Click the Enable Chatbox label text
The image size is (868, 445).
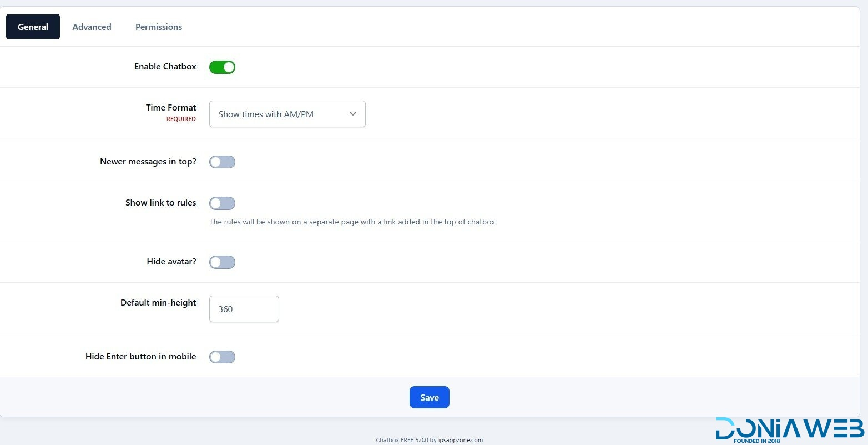[x=165, y=66]
